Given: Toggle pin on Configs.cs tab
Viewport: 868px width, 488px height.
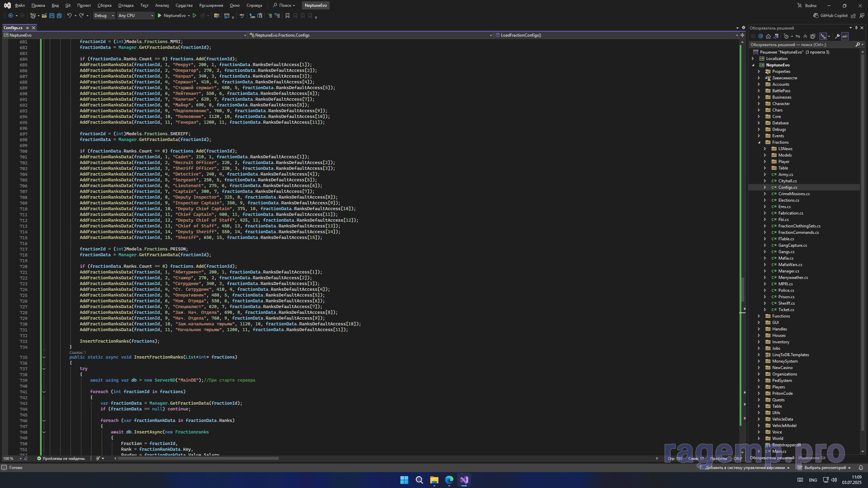Looking at the screenshot, I should point(27,28).
